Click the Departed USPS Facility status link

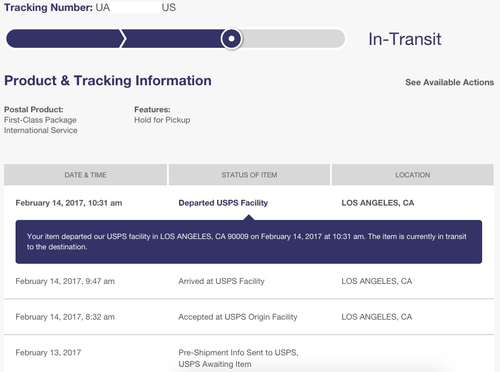(x=223, y=203)
